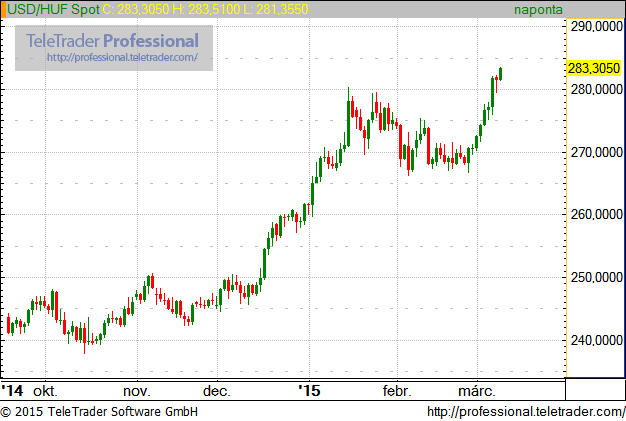This screenshot has width=626, height=421.
Task: Click the febr. month label
Action: pyautogui.click(x=397, y=391)
